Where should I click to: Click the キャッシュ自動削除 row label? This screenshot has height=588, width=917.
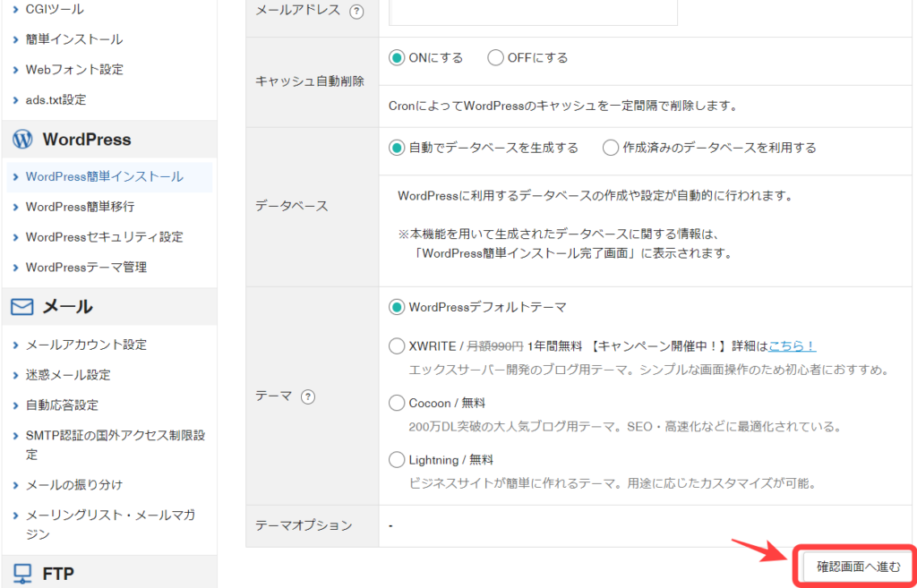[310, 81]
